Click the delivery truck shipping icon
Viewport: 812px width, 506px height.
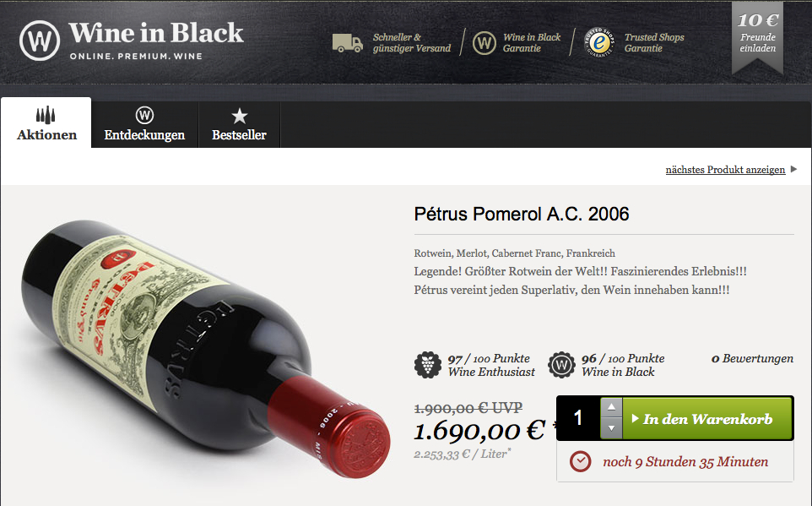348,43
